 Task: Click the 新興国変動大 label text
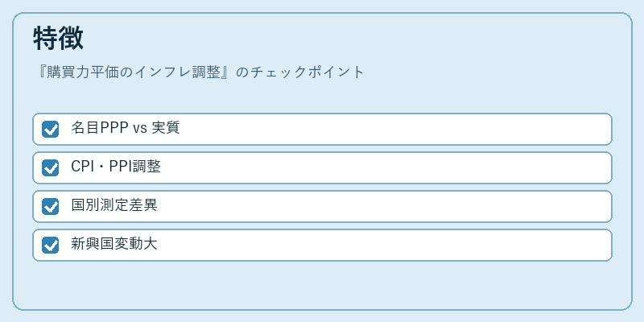click(114, 244)
